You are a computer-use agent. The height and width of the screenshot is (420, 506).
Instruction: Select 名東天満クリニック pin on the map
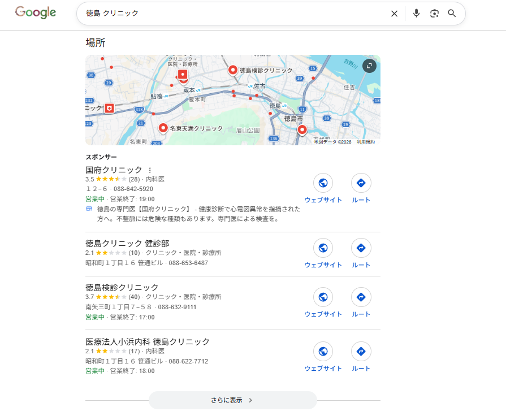[x=163, y=128]
